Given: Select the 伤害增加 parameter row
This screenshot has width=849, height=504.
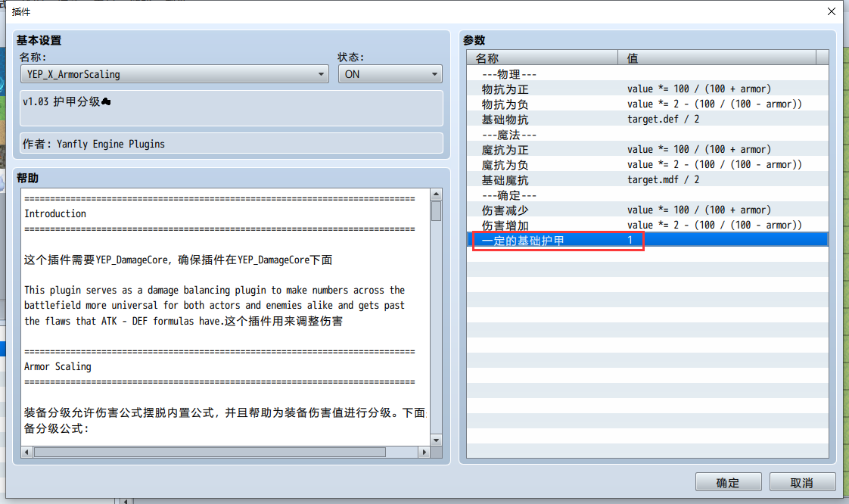Looking at the screenshot, I should click(648, 226).
